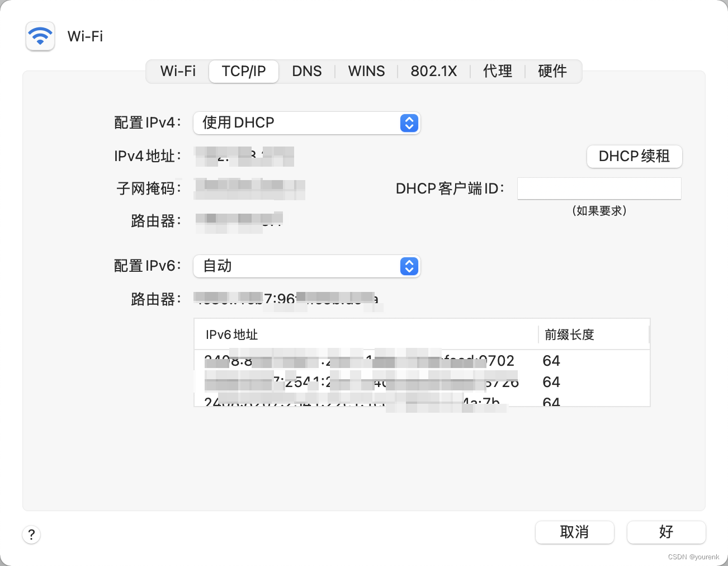
Task: Expand the 配置 IPv4 dropdown
Action: pos(306,123)
